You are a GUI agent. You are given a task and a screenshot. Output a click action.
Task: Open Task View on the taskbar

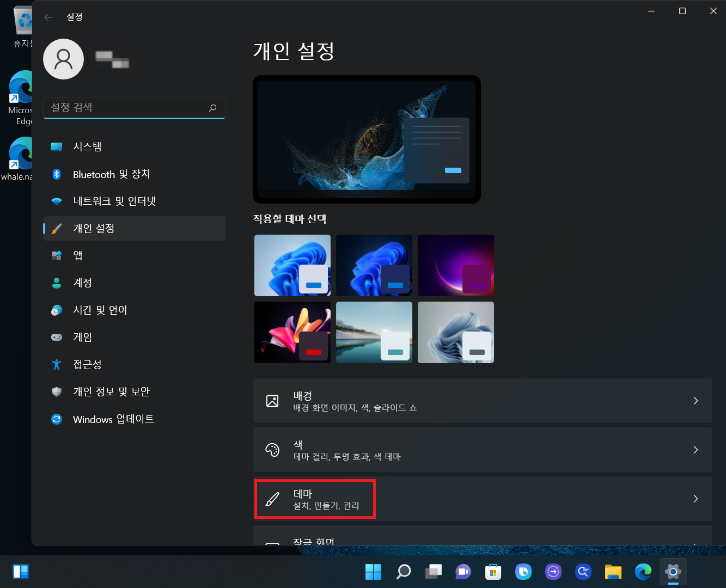(x=434, y=572)
